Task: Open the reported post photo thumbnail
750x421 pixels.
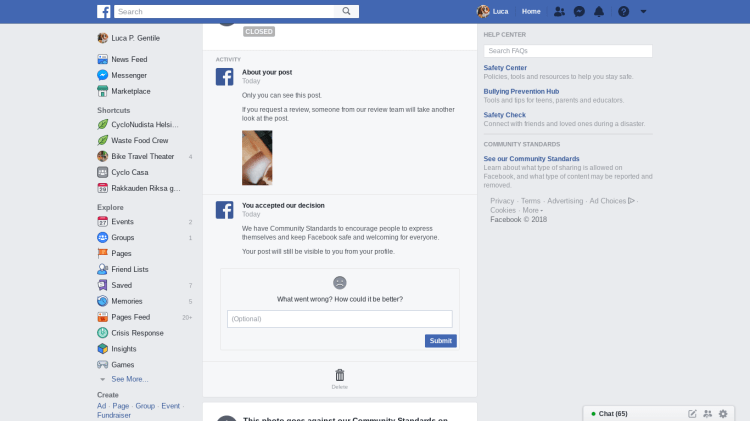Action: click(x=257, y=157)
